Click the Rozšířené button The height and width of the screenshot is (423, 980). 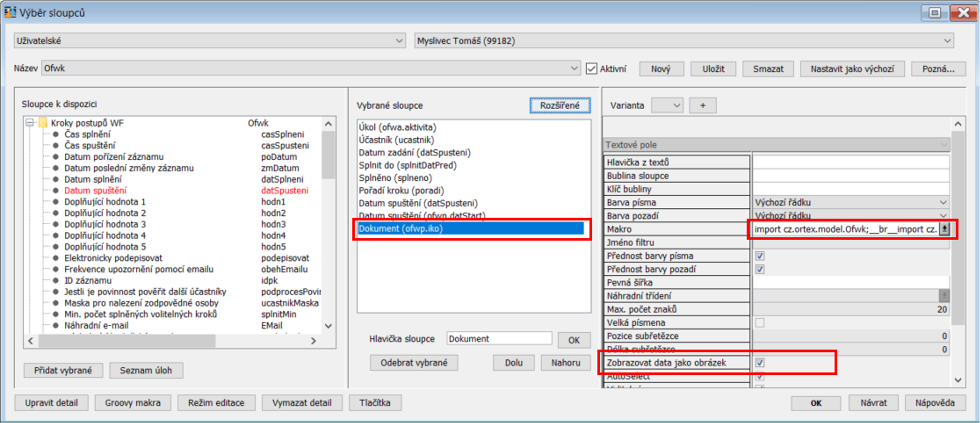tap(559, 105)
